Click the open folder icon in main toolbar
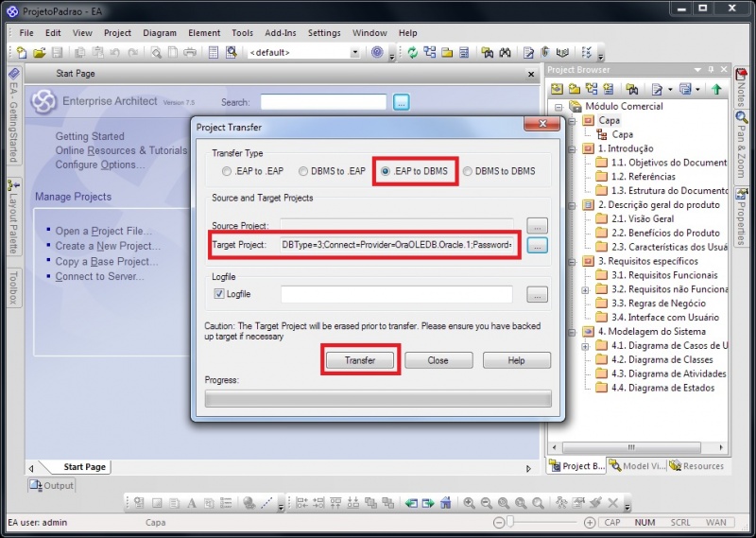Image resolution: width=756 pixels, height=538 pixels. [x=40, y=53]
